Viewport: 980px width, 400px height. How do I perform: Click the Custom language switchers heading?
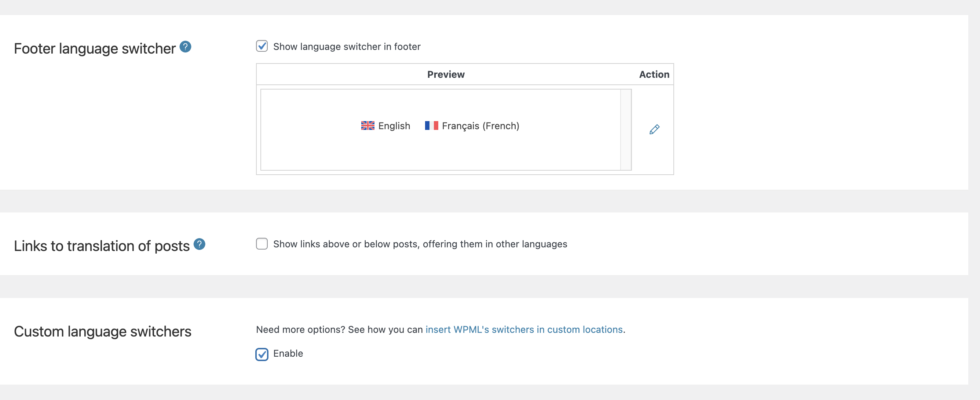tap(103, 331)
